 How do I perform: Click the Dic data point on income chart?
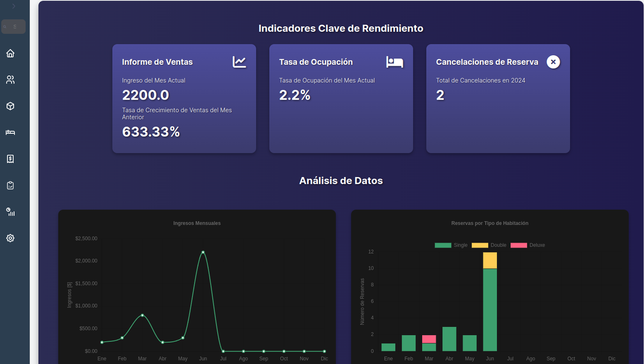(324, 351)
